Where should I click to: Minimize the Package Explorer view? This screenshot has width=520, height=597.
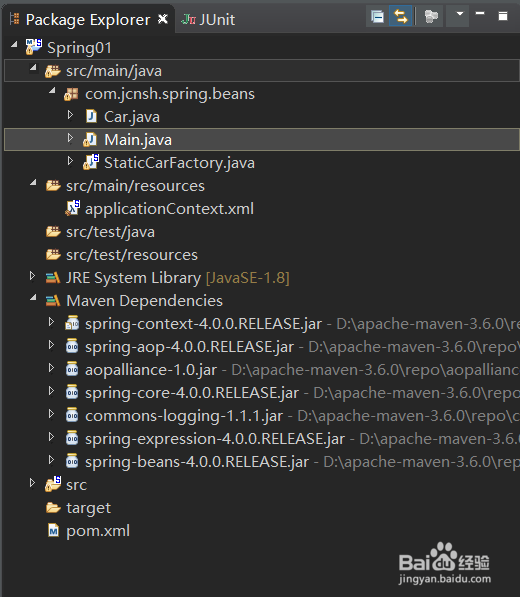tap(480, 13)
